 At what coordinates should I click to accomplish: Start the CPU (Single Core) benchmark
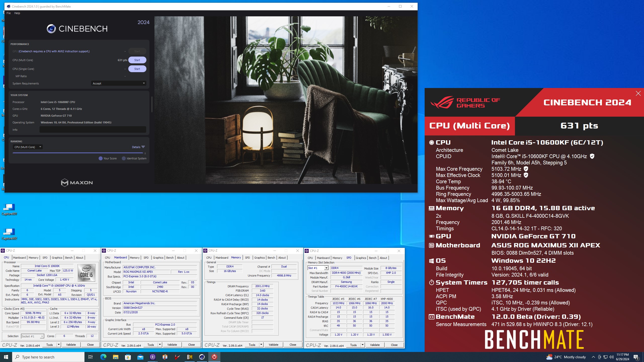click(137, 69)
